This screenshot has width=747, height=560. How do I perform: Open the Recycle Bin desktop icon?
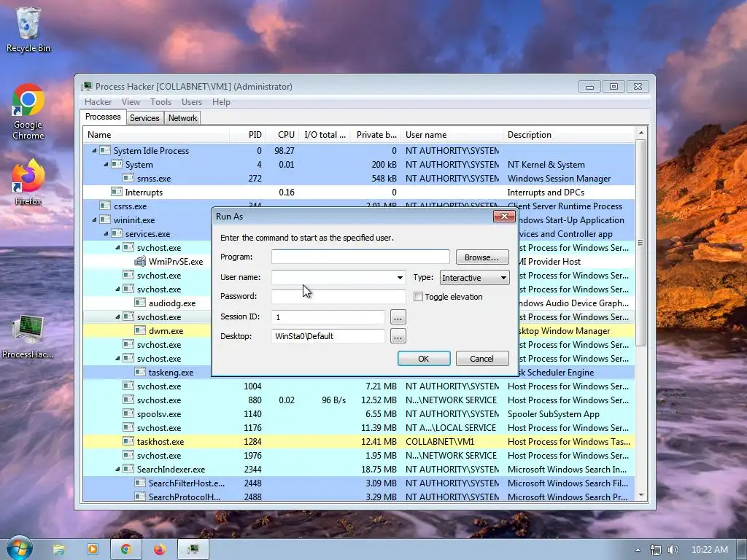[28, 29]
